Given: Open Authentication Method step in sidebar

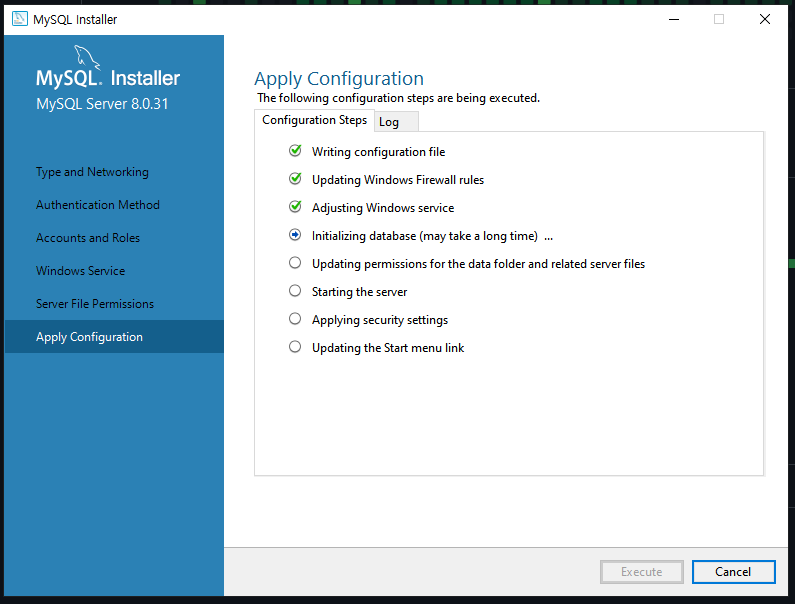Looking at the screenshot, I should pyautogui.click(x=98, y=205).
